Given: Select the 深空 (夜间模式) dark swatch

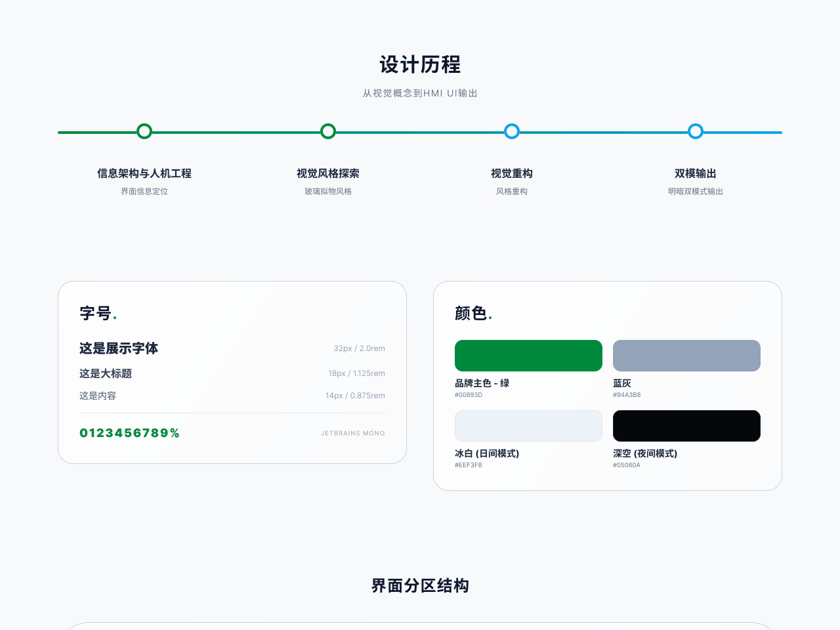Looking at the screenshot, I should click(x=686, y=426).
